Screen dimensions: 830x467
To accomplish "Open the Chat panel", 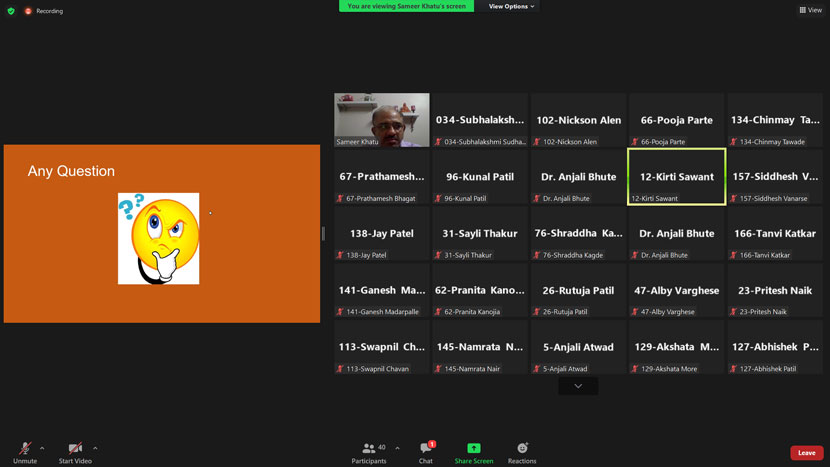I will [x=426, y=451].
